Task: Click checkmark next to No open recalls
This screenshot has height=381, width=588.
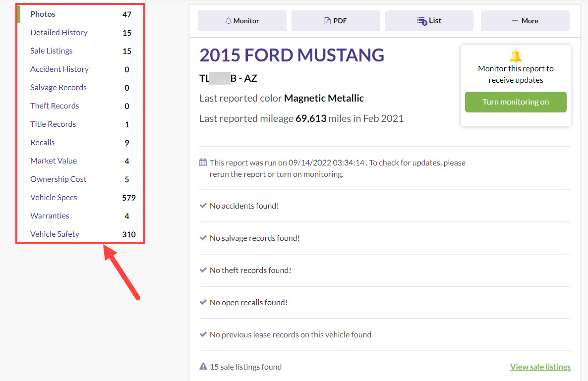Action: pos(203,302)
